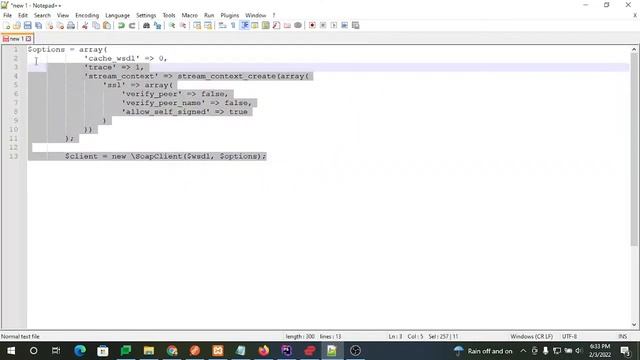Click UTF-8 encoding in status bar
Image resolution: width=640 pixels, height=360 pixels.
pos(569,336)
